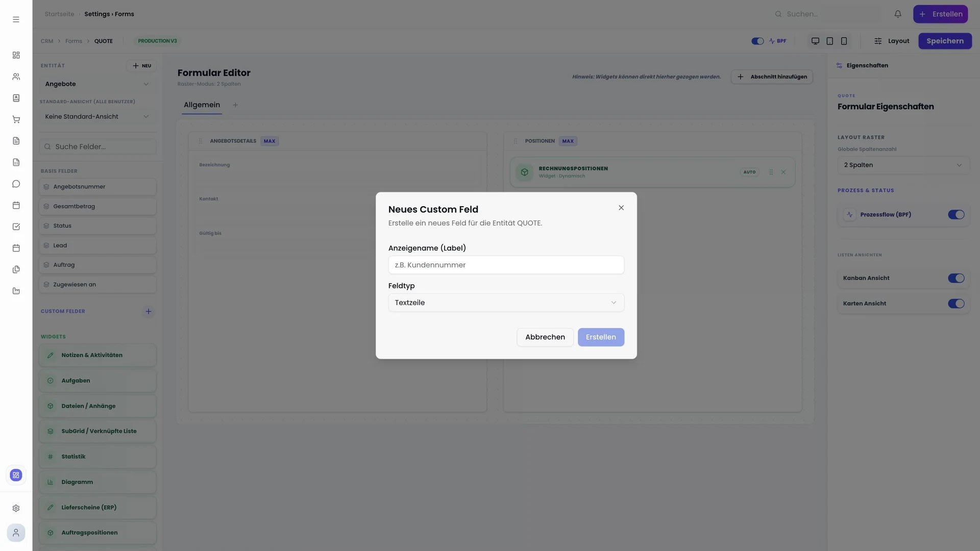
Task: Click the purple app grid icon in sidebar
Action: [16, 475]
